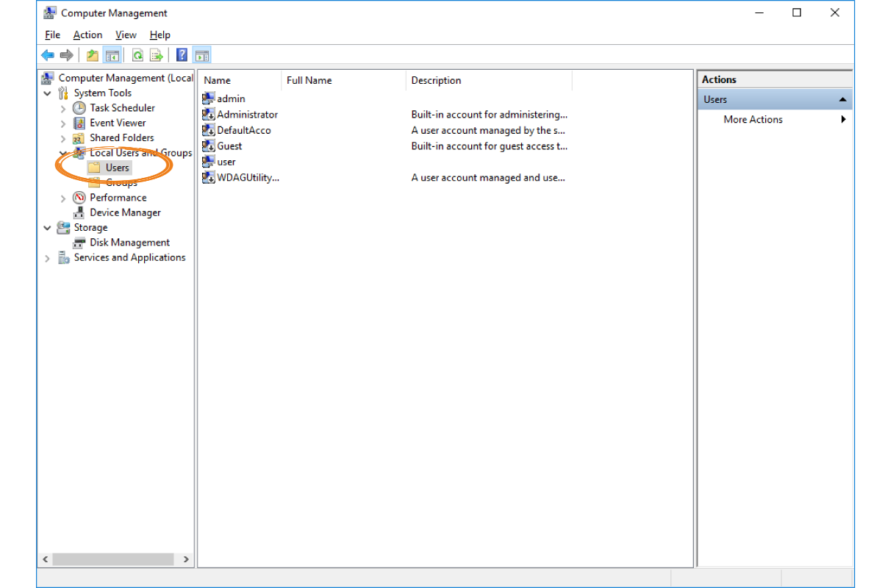
Task: Open the View menu
Action: (126, 35)
